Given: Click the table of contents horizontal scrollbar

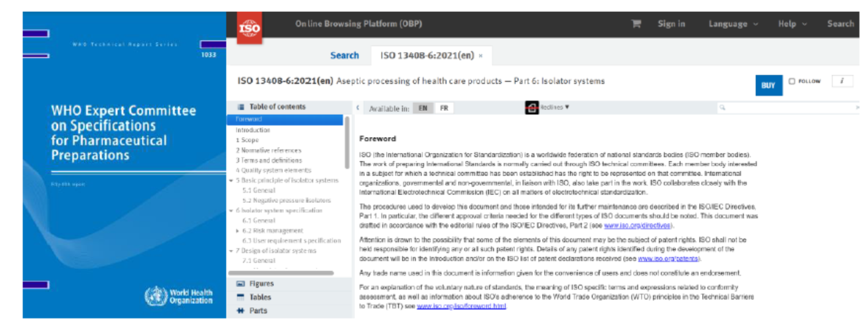Looking at the screenshot, I should (x=281, y=273).
